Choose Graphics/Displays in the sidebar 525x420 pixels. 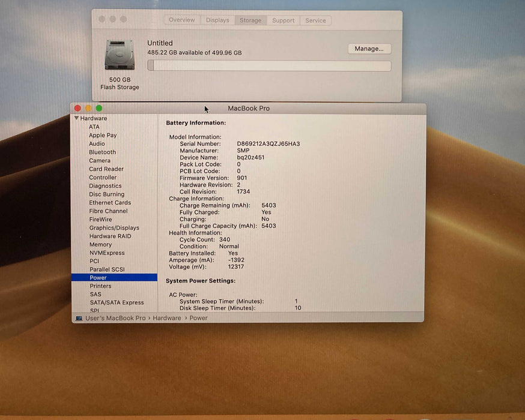(x=114, y=228)
